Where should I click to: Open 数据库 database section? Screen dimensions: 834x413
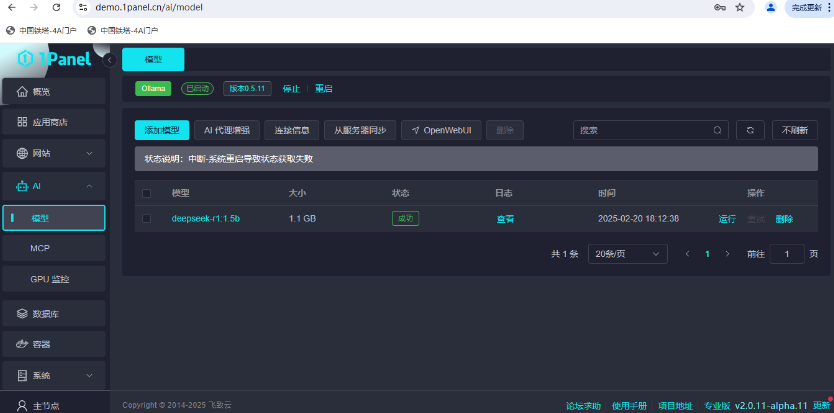click(x=52, y=313)
